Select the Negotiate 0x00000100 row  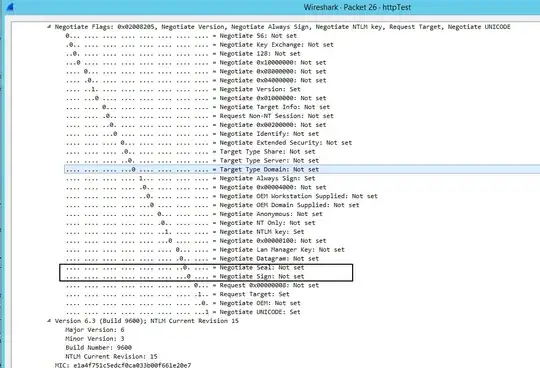tap(196, 241)
